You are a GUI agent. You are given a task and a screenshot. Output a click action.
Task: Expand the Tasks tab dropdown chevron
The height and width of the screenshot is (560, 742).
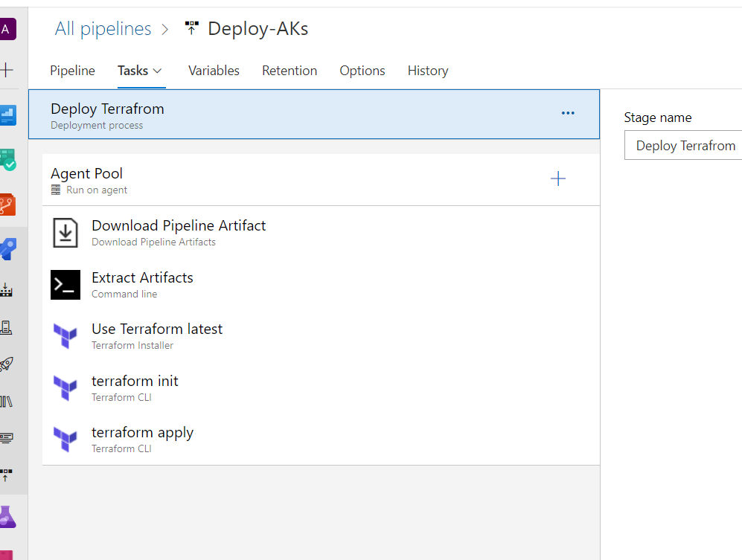pyautogui.click(x=158, y=71)
